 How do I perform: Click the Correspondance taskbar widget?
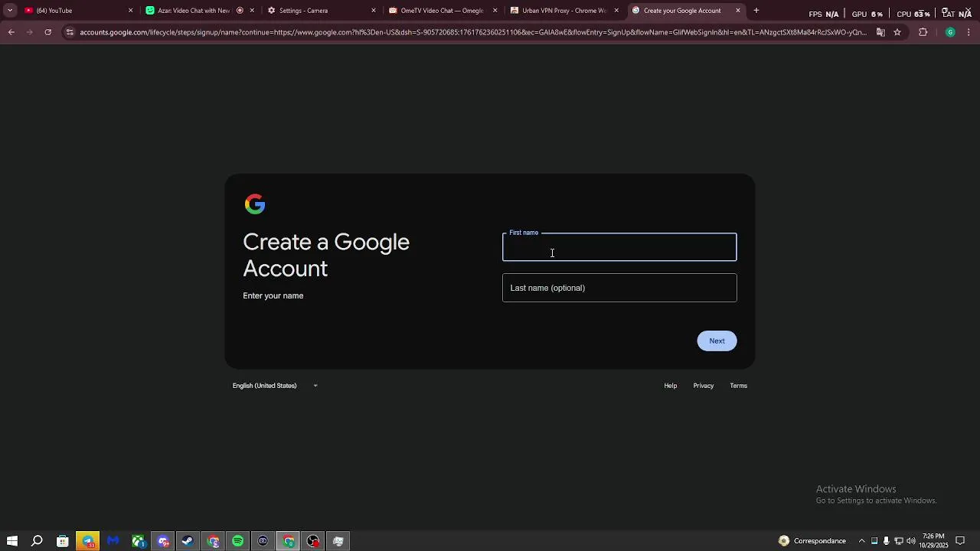(812, 541)
